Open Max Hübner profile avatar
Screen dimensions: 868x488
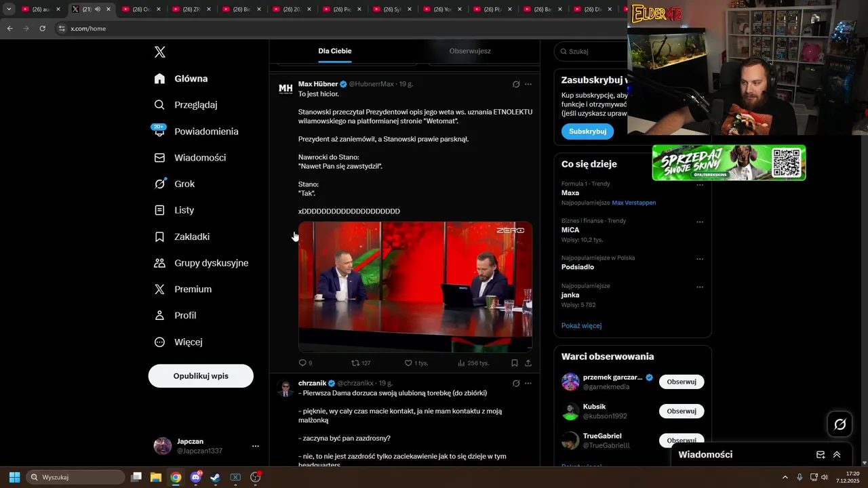pos(285,89)
